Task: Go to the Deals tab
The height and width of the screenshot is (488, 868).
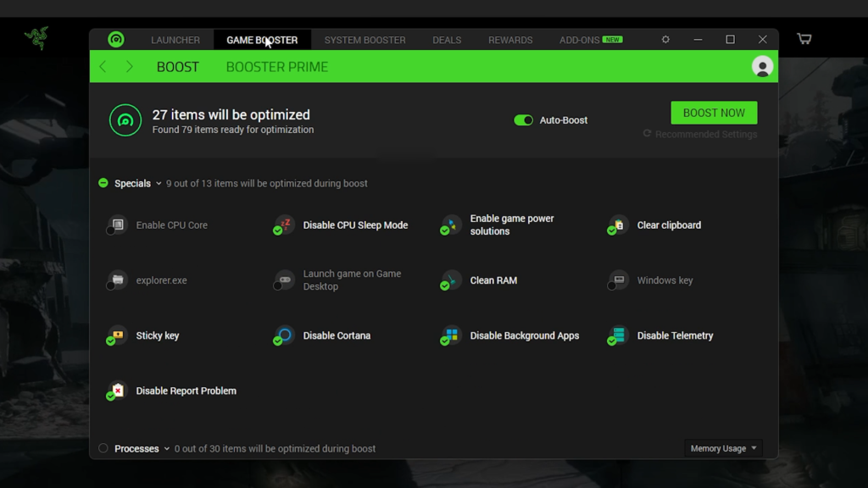Action: [447, 40]
